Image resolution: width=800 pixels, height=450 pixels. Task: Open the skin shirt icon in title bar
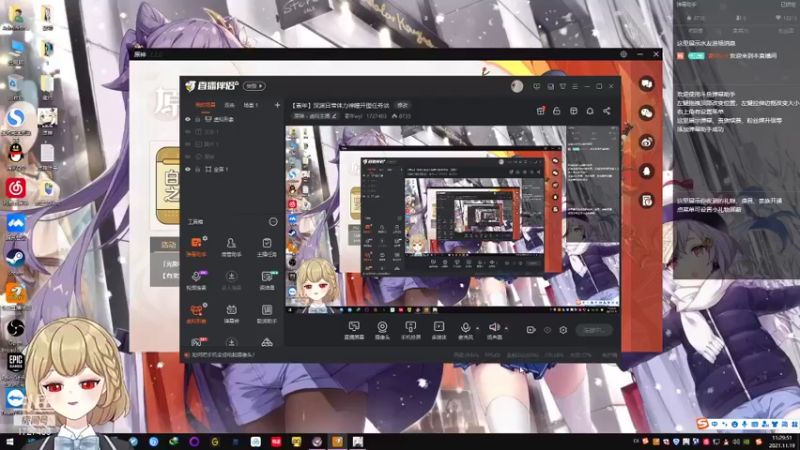(x=563, y=86)
